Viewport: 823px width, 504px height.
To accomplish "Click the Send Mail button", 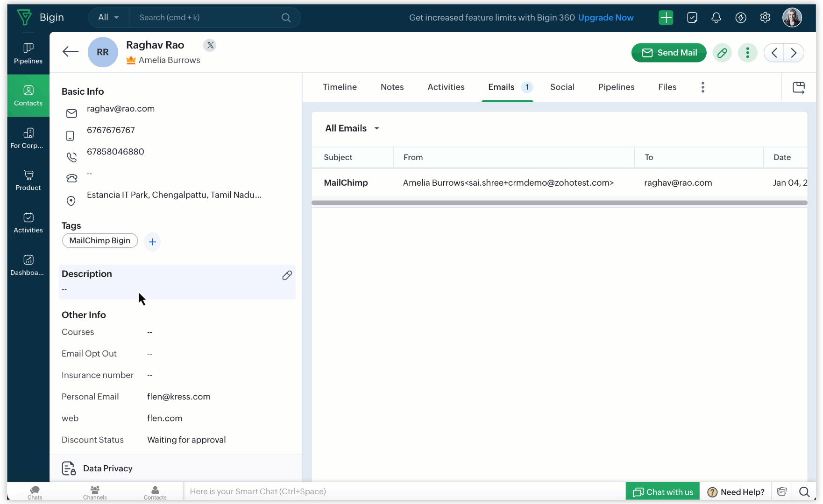I will (669, 53).
